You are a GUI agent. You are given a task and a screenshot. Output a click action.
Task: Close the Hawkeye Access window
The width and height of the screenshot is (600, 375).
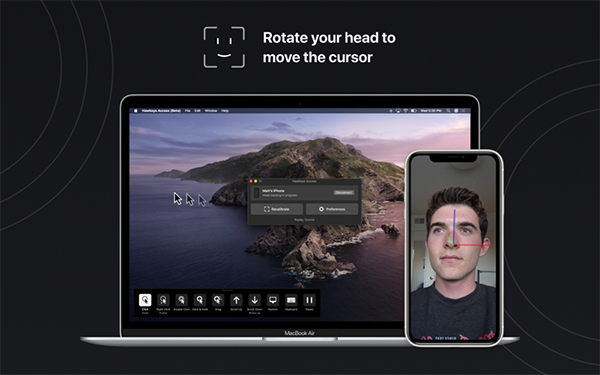(251, 181)
